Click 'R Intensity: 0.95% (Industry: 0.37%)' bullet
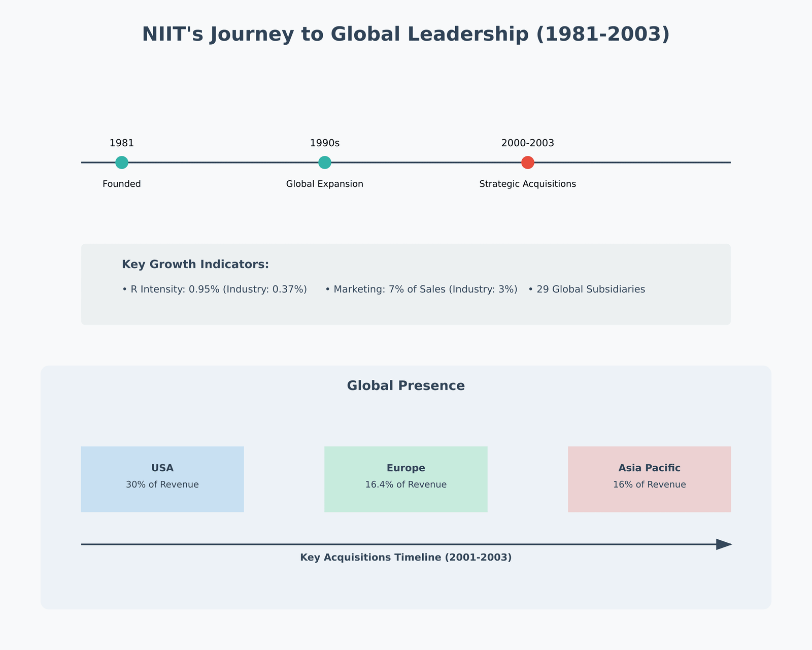Image resolution: width=812 pixels, height=650 pixels. pos(215,289)
